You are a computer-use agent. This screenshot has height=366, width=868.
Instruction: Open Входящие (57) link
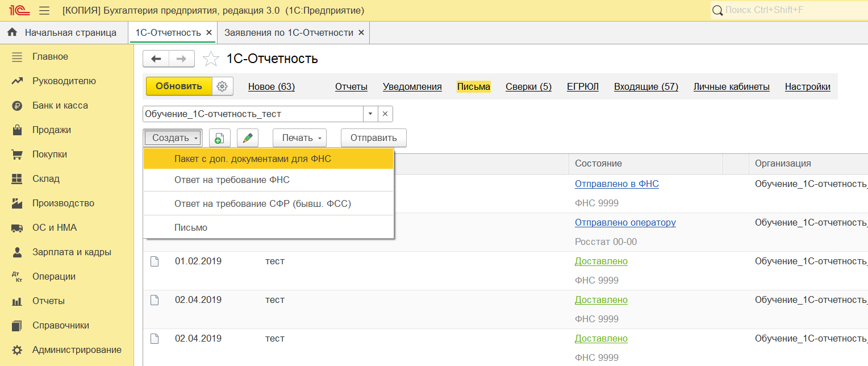646,87
